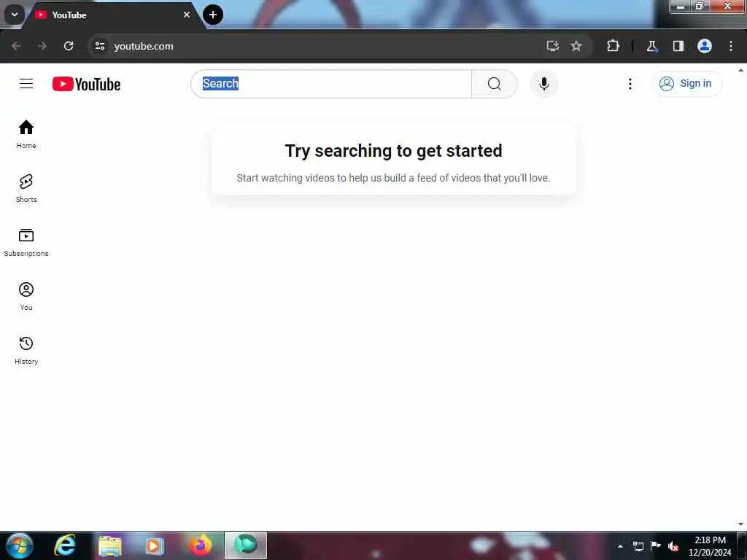Click the active browser taskbar button
The height and width of the screenshot is (560, 747).
click(245, 545)
